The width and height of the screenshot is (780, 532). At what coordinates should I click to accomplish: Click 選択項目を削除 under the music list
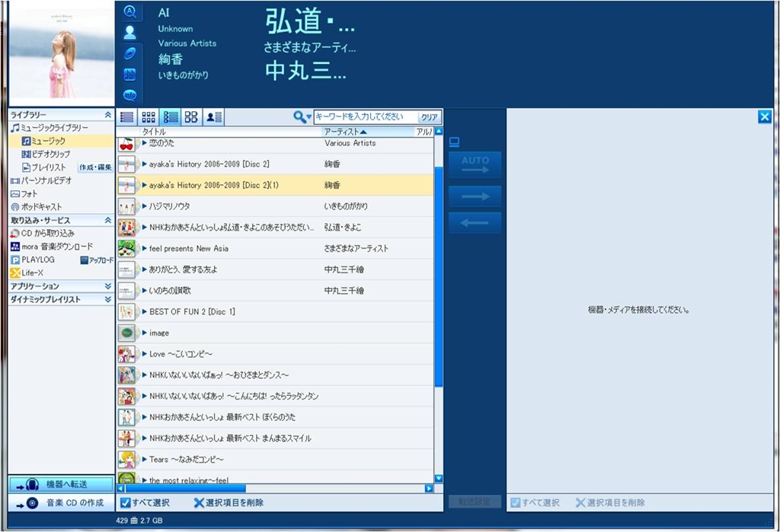pos(229,502)
